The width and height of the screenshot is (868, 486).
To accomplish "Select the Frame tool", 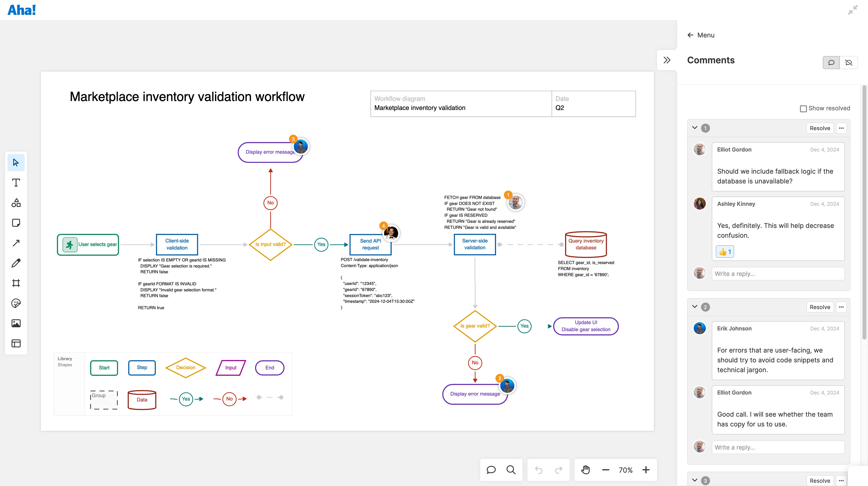I will pos(16,283).
